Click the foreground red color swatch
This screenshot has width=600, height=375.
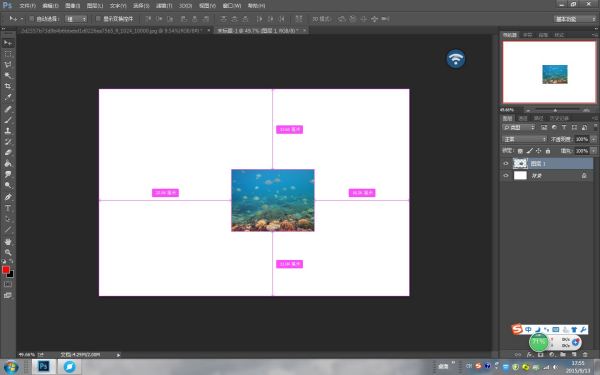click(5, 270)
